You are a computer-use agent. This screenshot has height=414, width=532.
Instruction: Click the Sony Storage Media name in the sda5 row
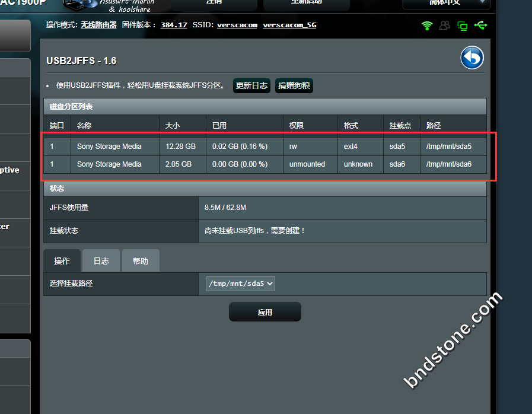(109, 147)
